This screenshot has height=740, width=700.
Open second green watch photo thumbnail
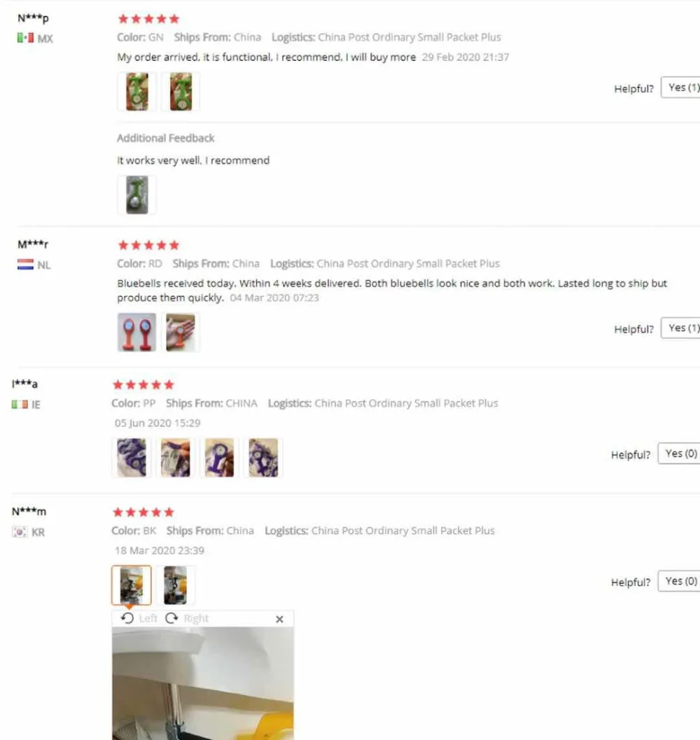point(181,92)
